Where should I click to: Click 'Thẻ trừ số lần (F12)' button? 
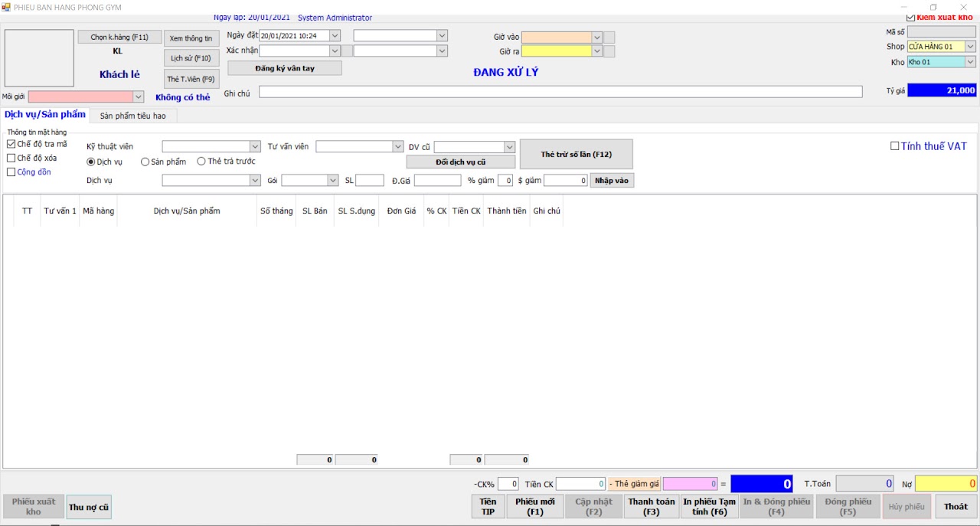(577, 154)
